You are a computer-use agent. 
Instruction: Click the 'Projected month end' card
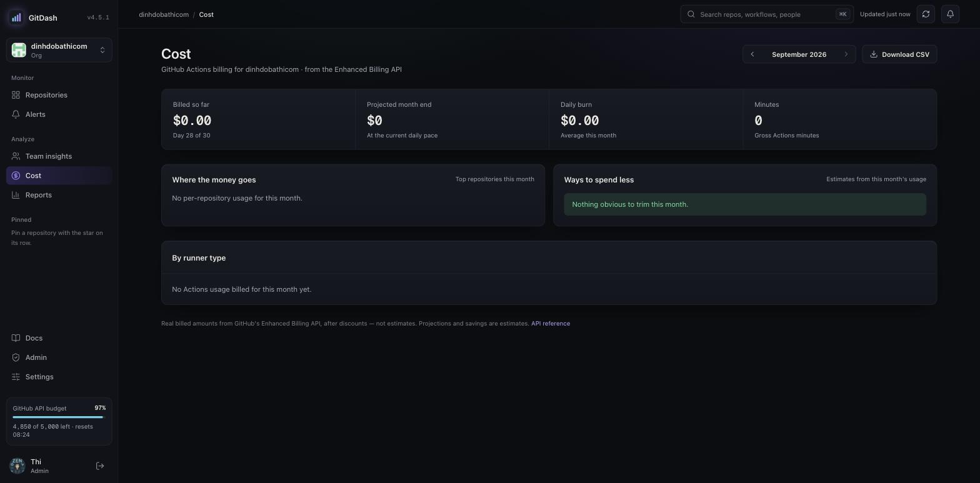(452, 119)
